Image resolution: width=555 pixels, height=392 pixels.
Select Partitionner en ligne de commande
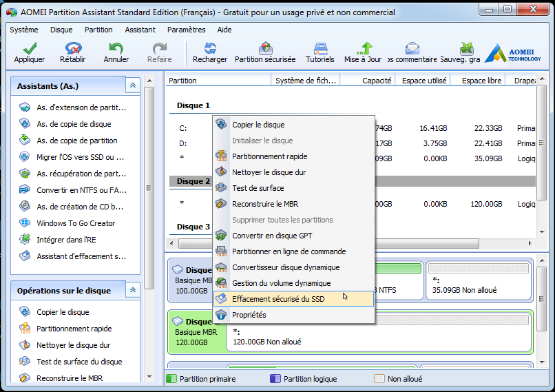[x=294, y=251]
